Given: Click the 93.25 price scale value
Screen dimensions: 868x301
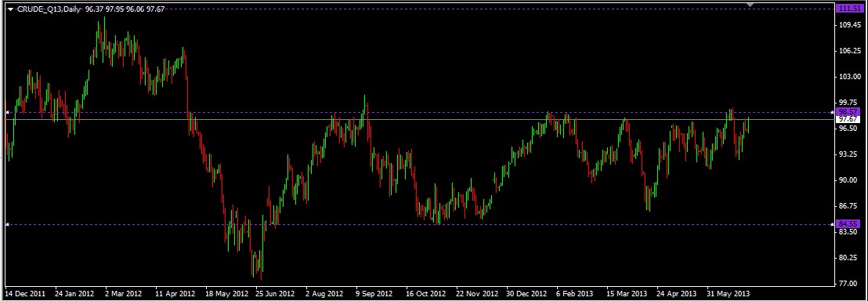Looking at the screenshot, I should 849,154.
